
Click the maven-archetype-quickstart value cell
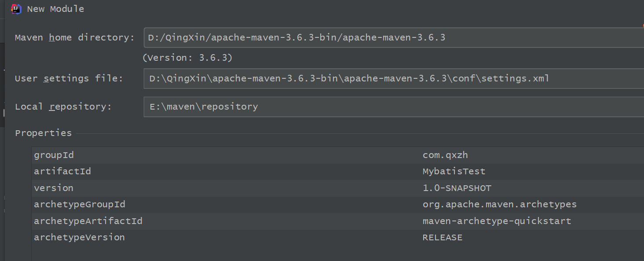[x=497, y=221]
